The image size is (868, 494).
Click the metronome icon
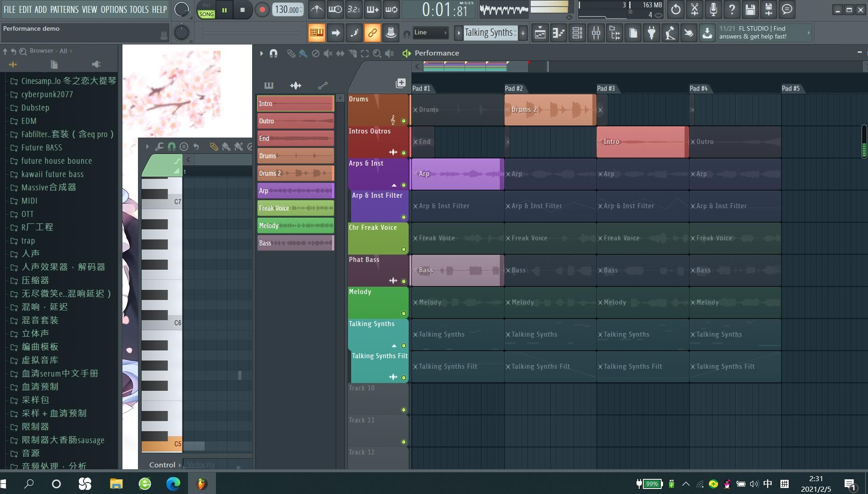click(316, 9)
